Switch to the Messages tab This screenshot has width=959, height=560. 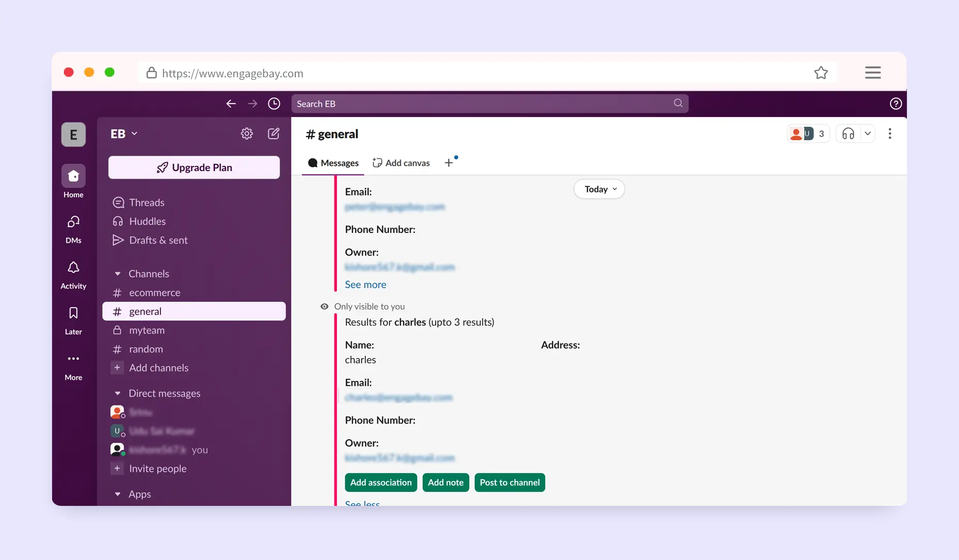point(333,163)
